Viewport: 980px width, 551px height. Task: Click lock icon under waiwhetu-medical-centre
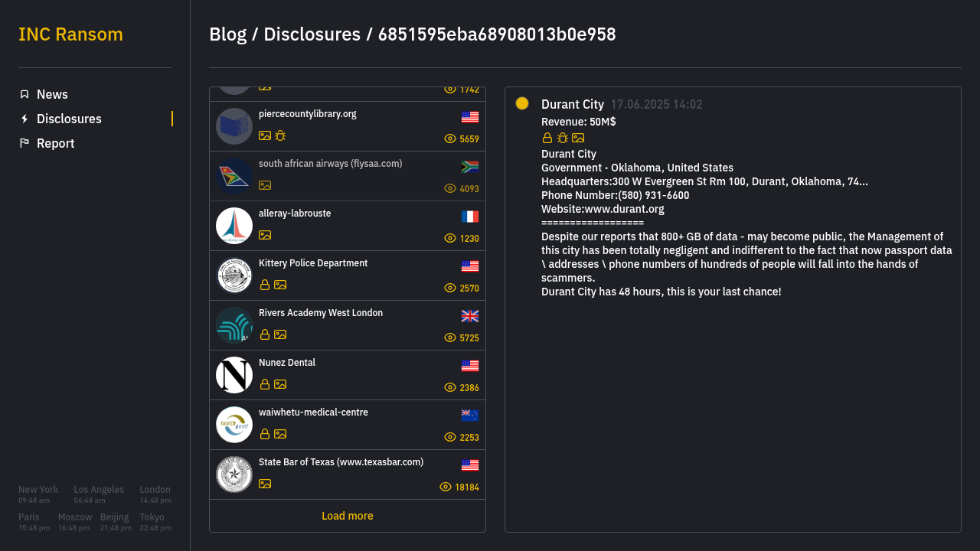pos(265,434)
